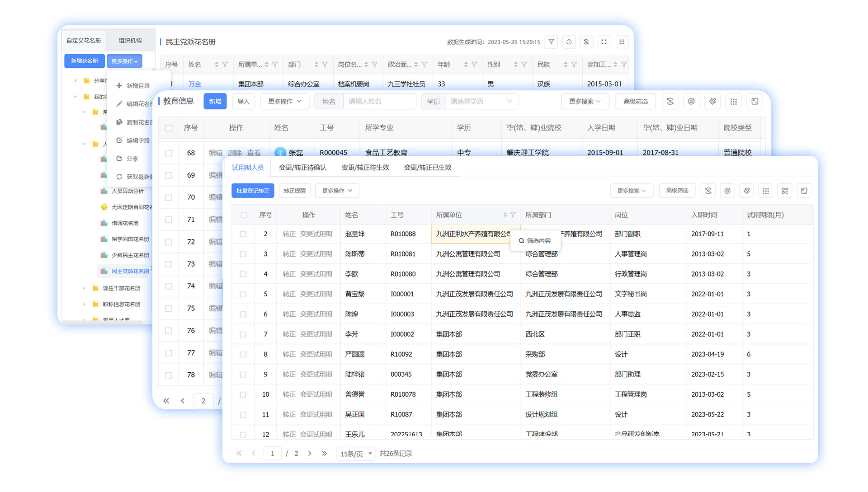Image resolution: width=868 pixels, height=492 pixels.
Task: Open the 15条/页 page size dropdown
Action: (x=356, y=454)
